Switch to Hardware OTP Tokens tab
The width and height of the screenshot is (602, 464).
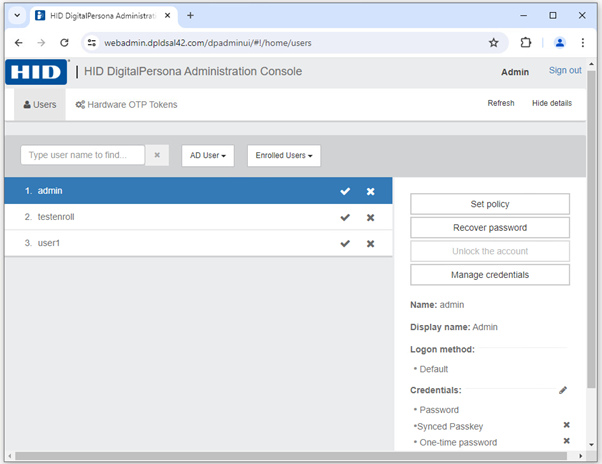[126, 104]
